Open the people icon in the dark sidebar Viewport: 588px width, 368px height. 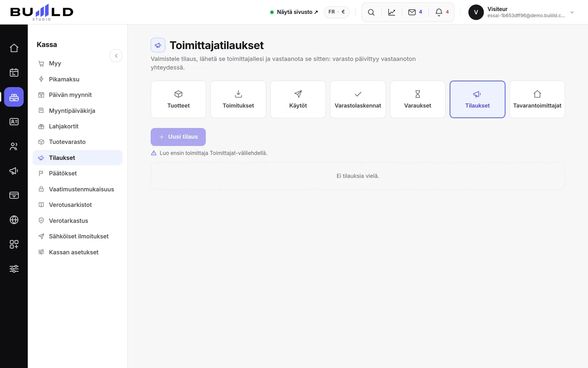(14, 146)
